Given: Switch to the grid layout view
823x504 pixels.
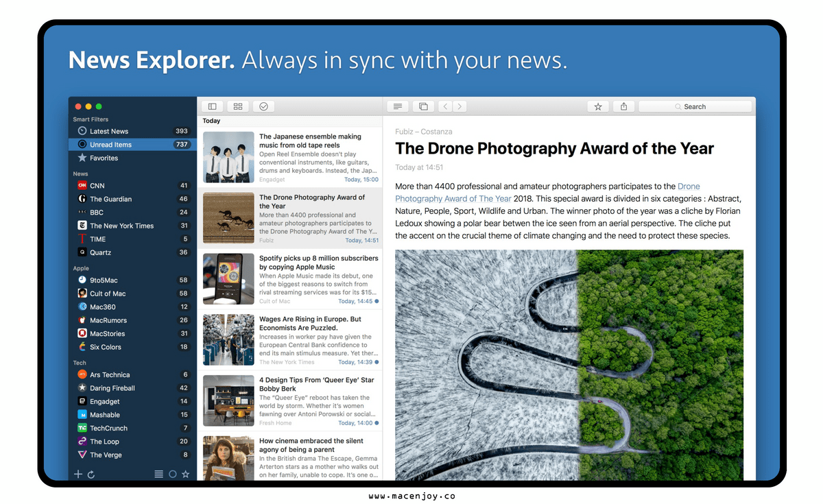Looking at the screenshot, I should 238,106.
